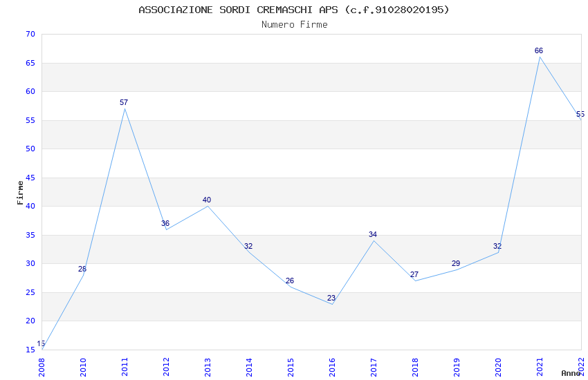Click the x-axis year 2013
Viewport: 588px width, 380px height.
[x=208, y=367]
